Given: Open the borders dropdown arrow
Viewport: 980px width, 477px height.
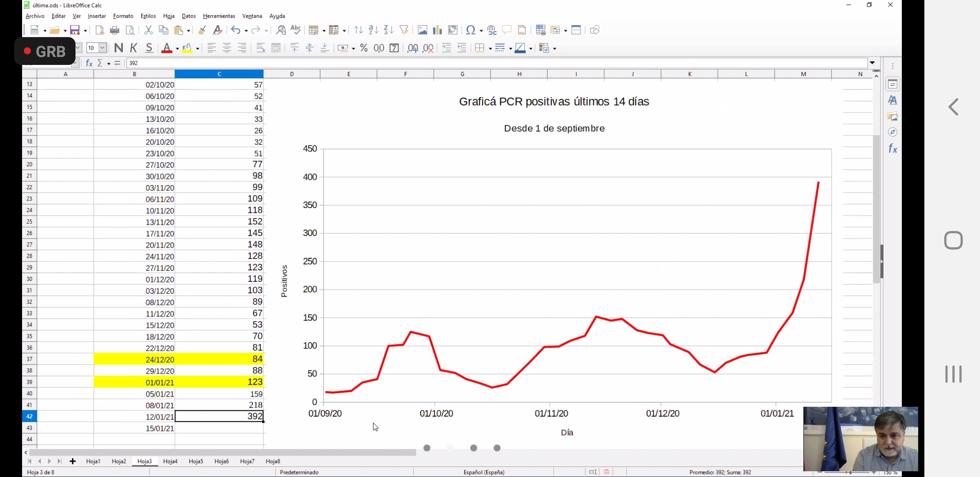Looking at the screenshot, I should point(490,49).
